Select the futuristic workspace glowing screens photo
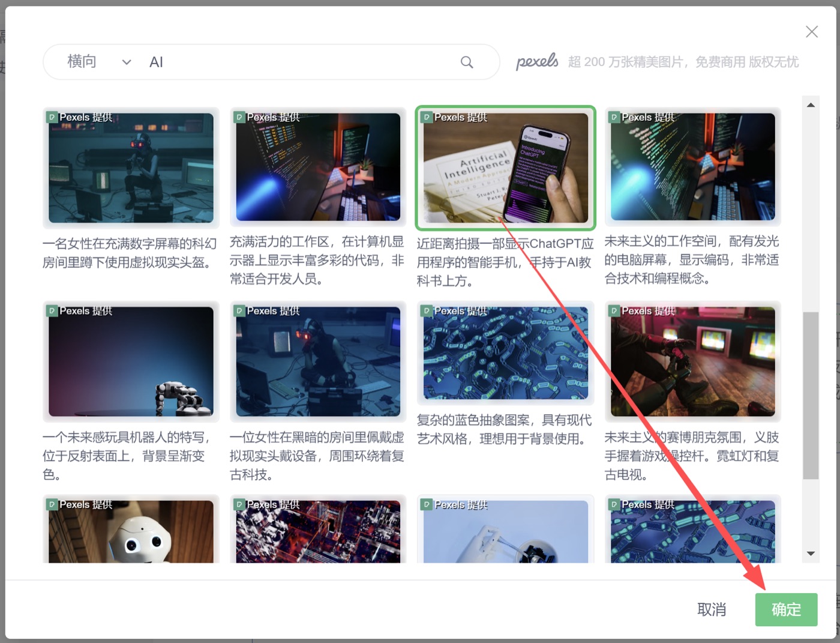This screenshot has width=840, height=643. pos(693,167)
